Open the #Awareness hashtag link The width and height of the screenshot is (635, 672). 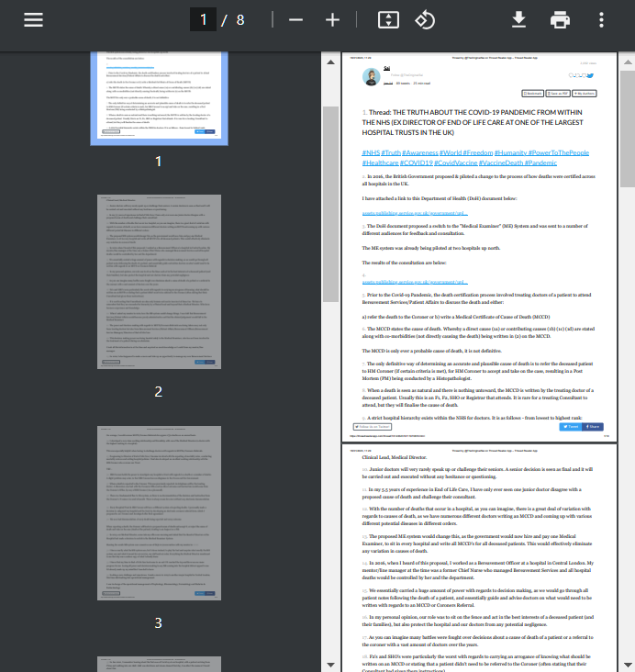pos(420,152)
